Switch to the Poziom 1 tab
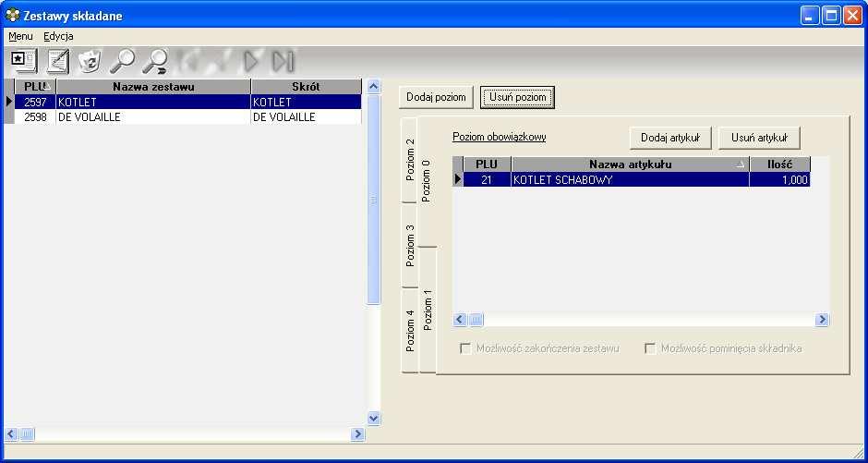 (x=428, y=311)
